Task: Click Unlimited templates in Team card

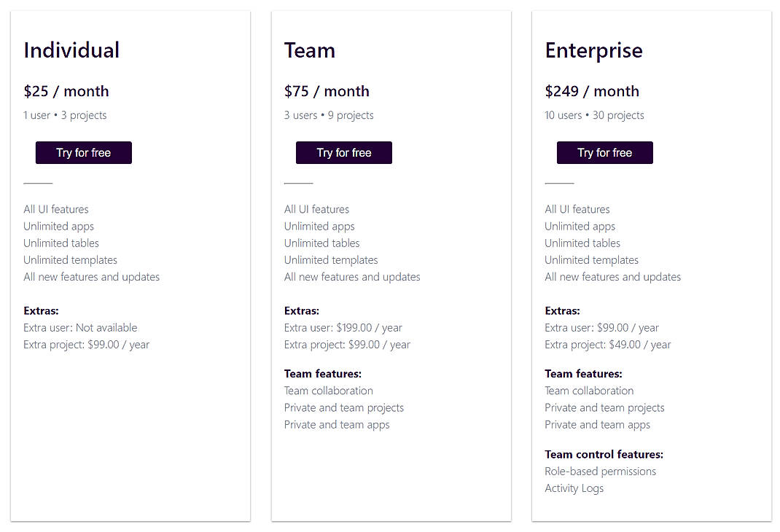Action: (331, 259)
